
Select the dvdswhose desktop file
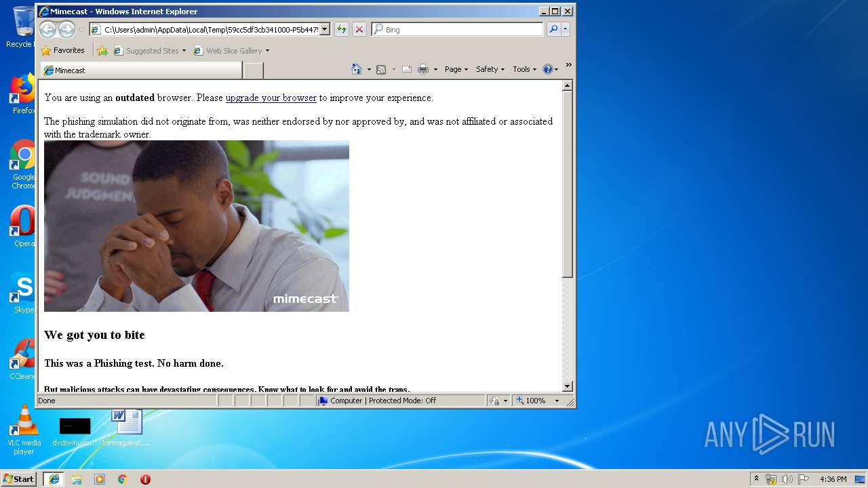pos(75,432)
